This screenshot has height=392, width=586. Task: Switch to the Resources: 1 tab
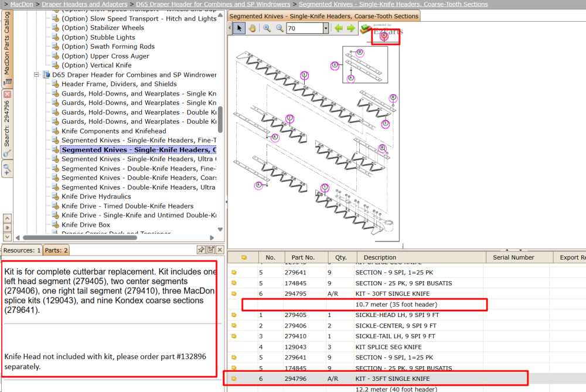[x=22, y=250]
